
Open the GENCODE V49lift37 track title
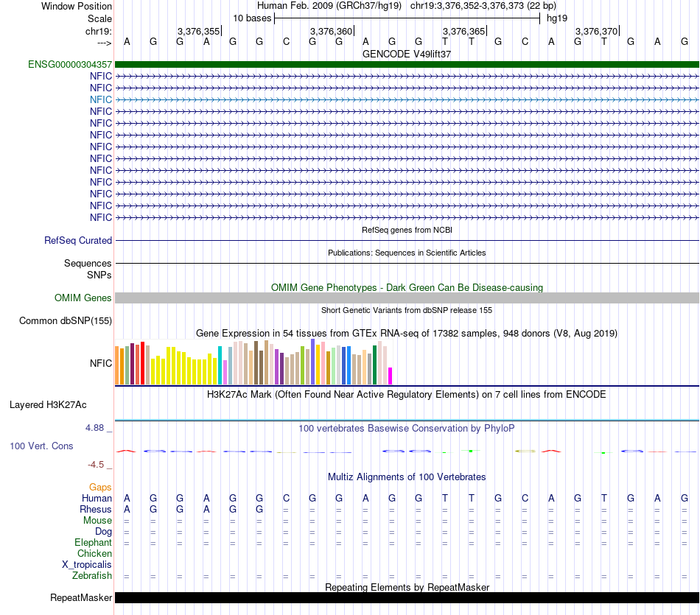(x=407, y=54)
